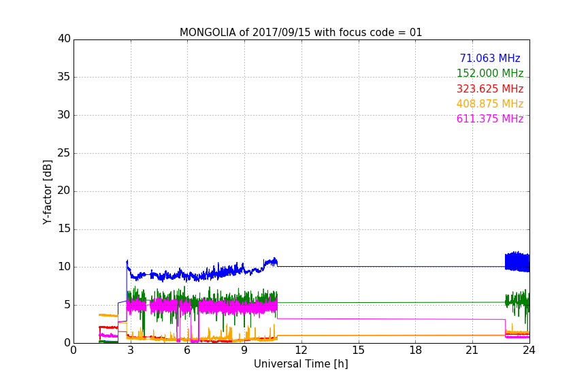
Task: Click the y-axis tick label 35
Action: coord(64,77)
